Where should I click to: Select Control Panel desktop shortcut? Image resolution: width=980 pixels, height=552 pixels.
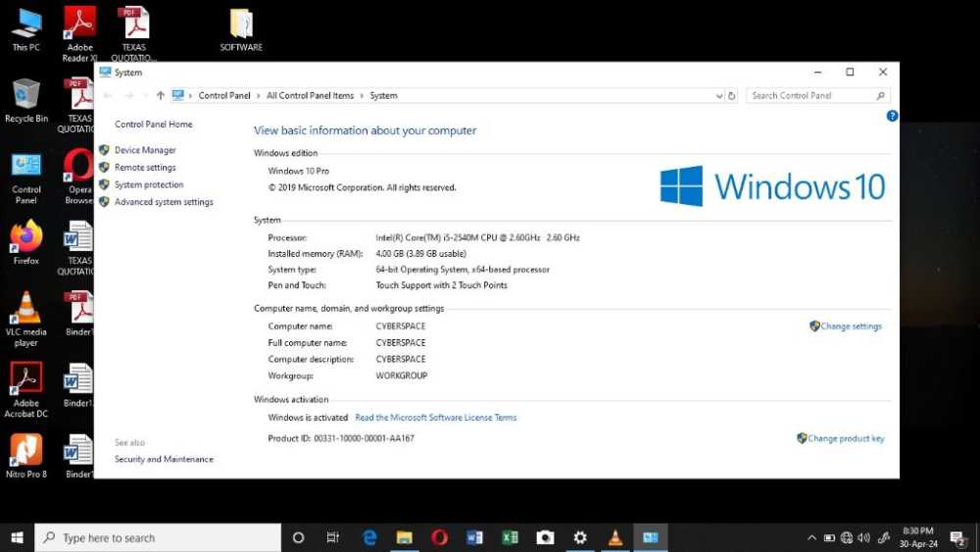(25, 177)
